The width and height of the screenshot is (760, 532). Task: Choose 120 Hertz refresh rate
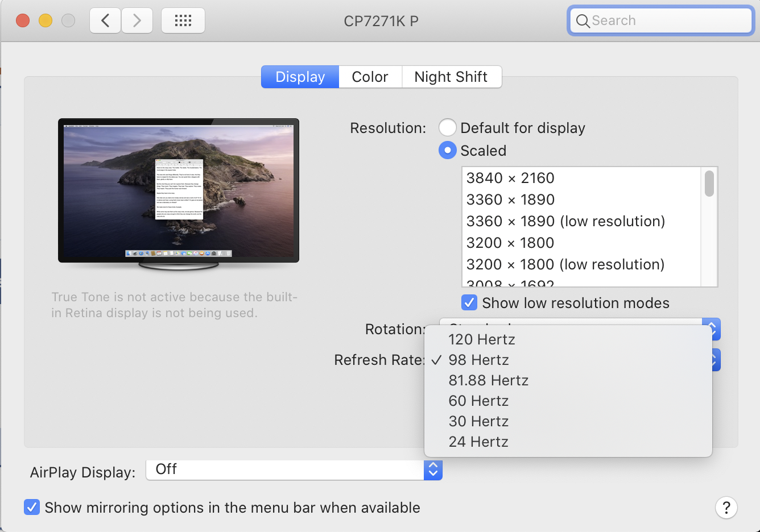568,339
